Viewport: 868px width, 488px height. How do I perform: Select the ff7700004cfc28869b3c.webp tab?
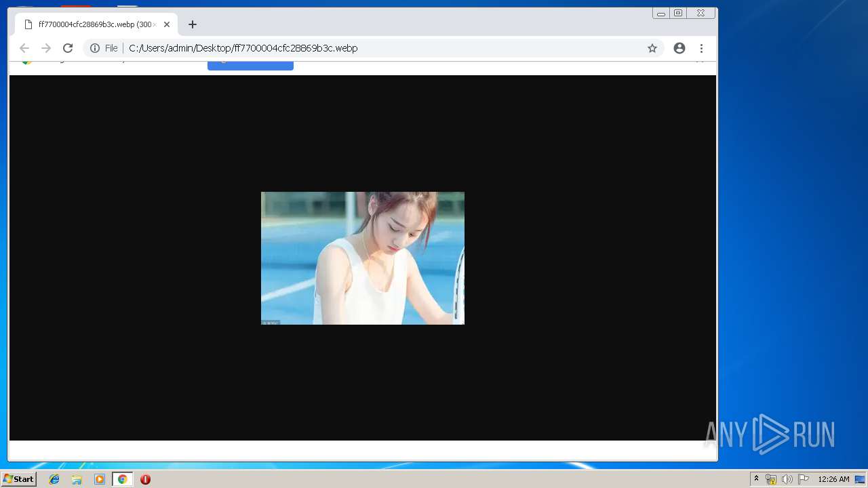[96, 24]
